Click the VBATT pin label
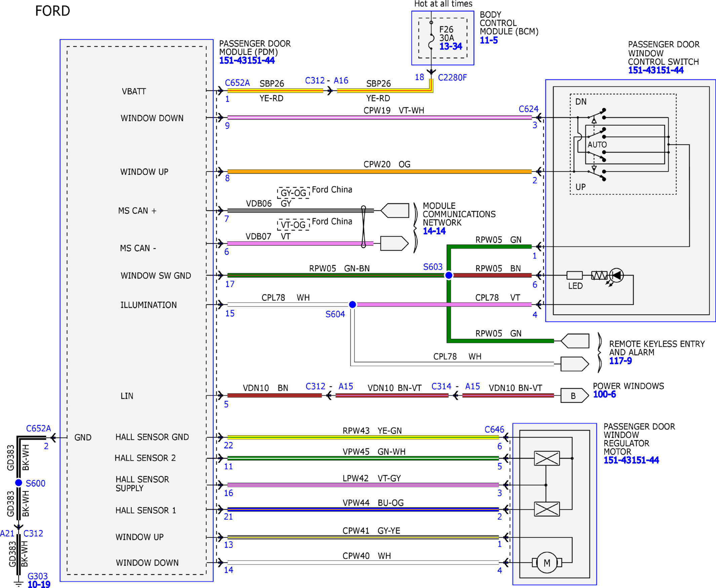 click(x=134, y=91)
